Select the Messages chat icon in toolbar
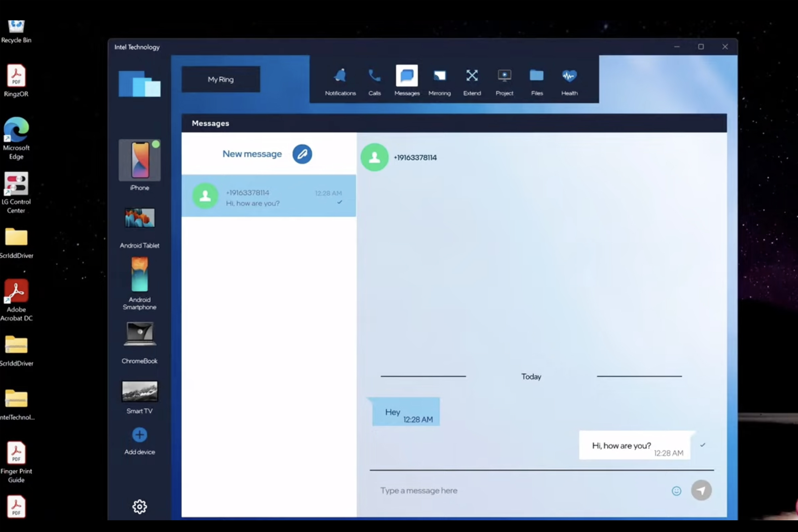The image size is (798, 532). (406, 75)
